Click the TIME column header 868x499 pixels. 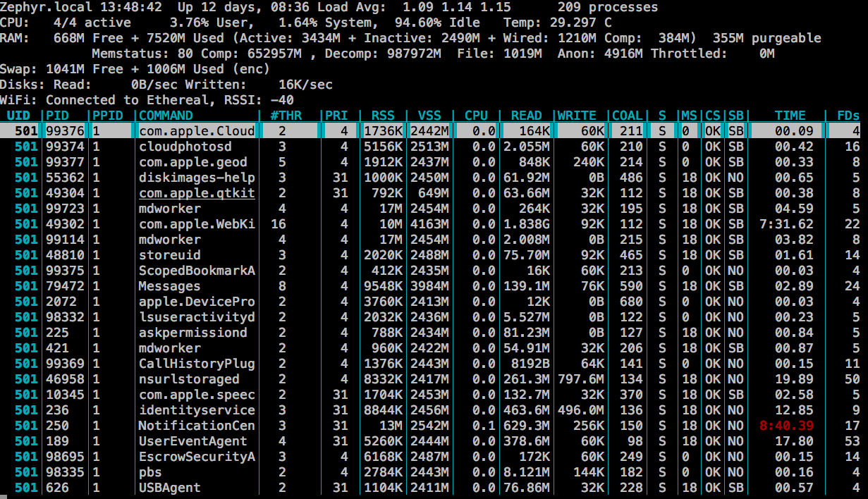790,116
